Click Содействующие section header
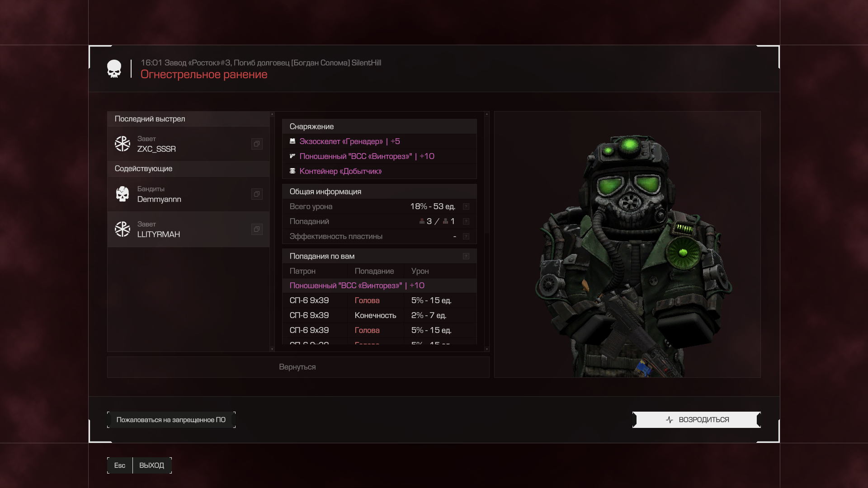The image size is (868, 488). [189, 169]
